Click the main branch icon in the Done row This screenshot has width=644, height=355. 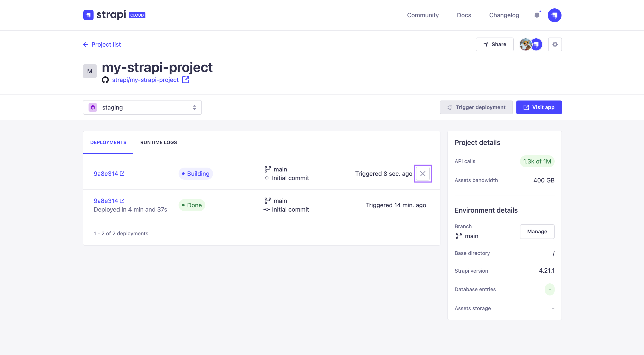pyautogui.click(x=268, y=201)
